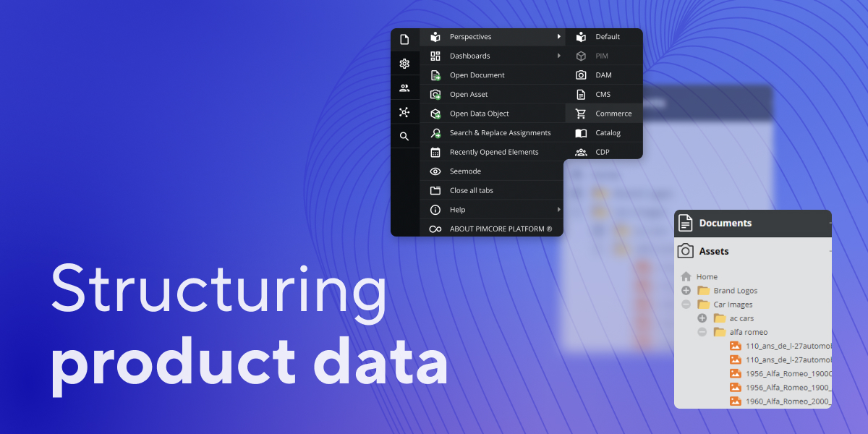Open About Pimcore Platform entry
The image size is (868, 434).
click(x=501, y=229)
